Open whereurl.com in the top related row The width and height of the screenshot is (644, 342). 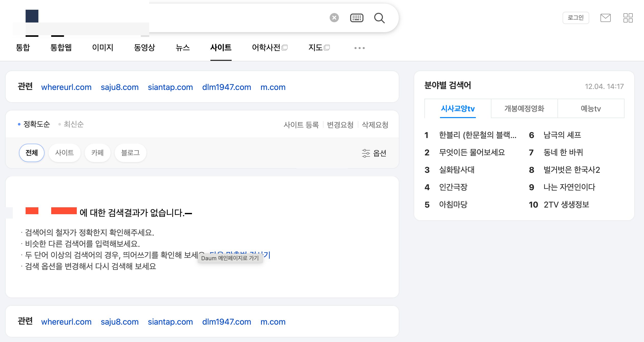pyautogui.click(x=66, y=87)
